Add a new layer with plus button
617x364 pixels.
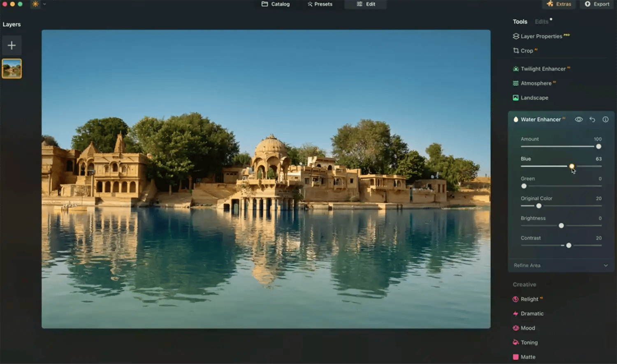pyautogui.click(x=12, y=45)
